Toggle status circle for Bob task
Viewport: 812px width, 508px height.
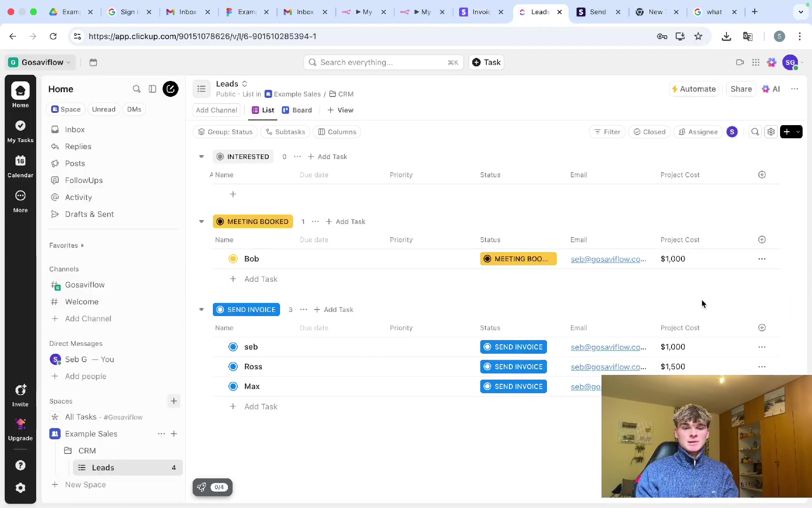click(233, 259)
